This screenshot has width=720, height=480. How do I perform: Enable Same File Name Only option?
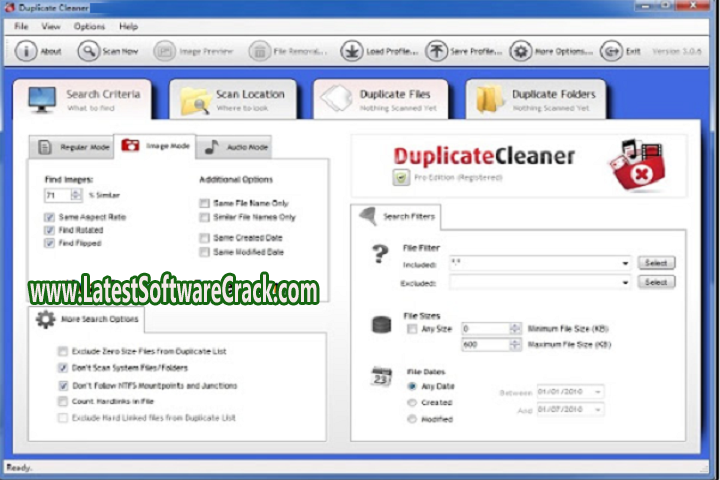coord(204,203)
